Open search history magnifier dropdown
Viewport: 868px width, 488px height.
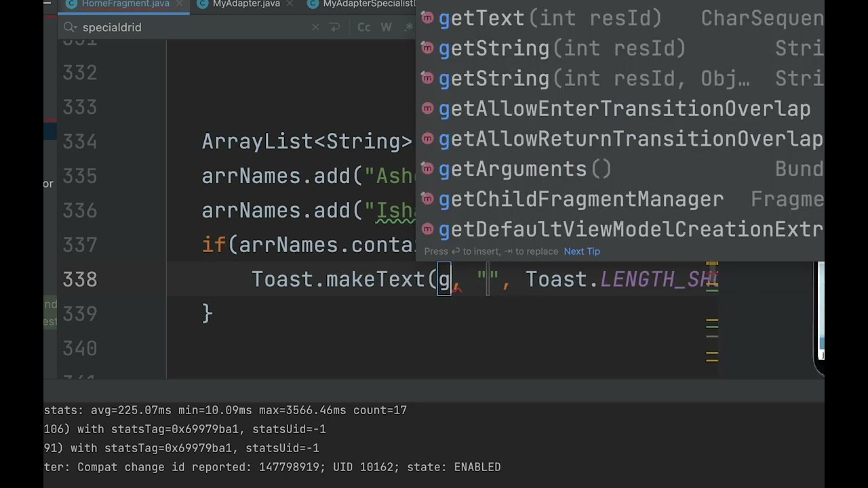click(x=70, y=27)
